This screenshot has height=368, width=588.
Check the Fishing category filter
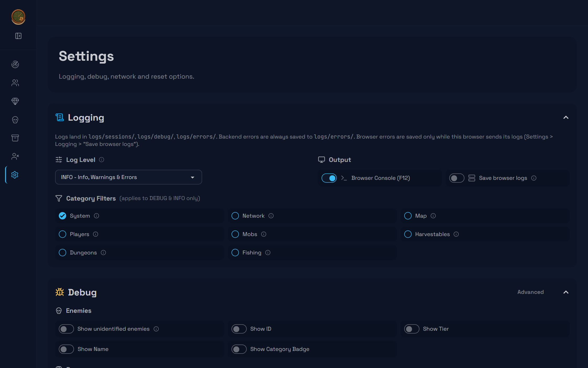click(x=235, y=253)
